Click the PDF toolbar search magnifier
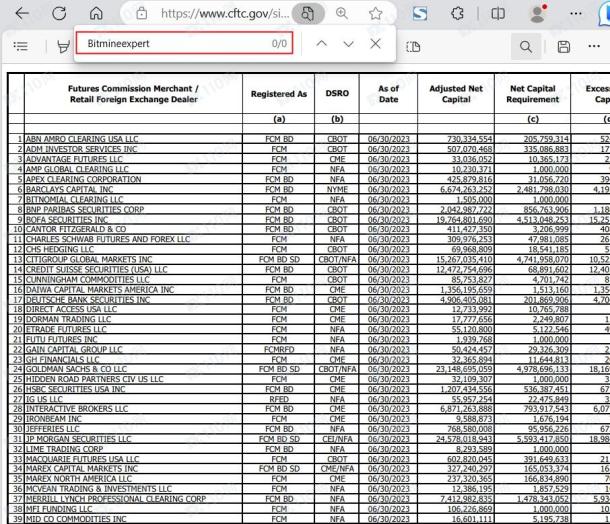This screenshot has width=610, height=524. point(526,47)
